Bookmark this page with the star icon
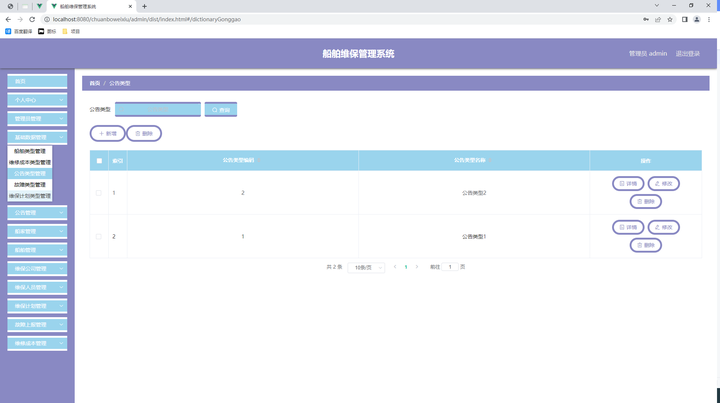This screenshot has width=720, height=403. click(x=670, y=19)
